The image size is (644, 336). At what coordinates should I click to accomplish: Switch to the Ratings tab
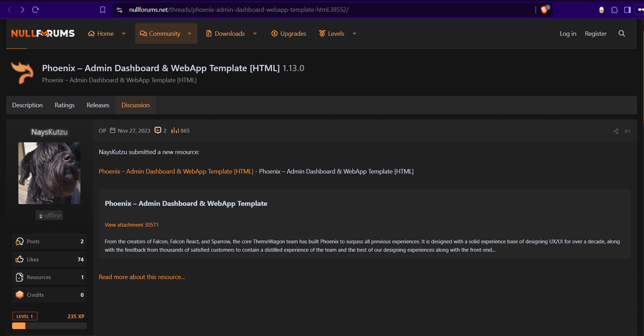(x=64, y=105)
